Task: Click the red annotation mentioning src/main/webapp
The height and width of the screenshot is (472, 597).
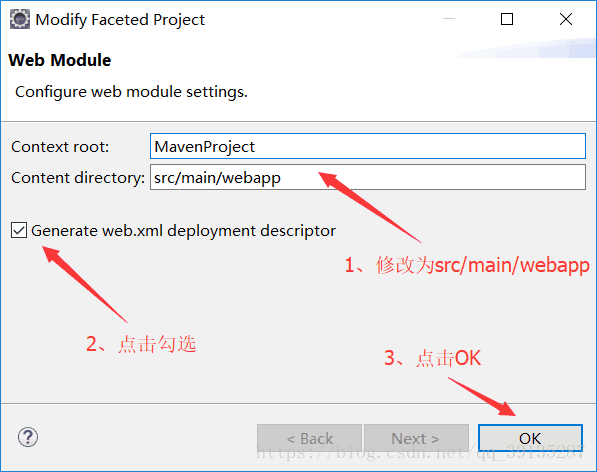Action: coord(467,265)
